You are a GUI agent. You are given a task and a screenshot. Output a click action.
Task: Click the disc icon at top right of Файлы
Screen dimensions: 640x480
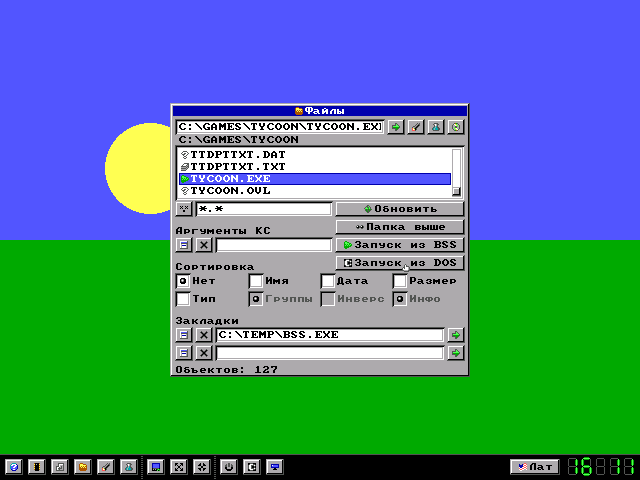click(x=456, y=127)
